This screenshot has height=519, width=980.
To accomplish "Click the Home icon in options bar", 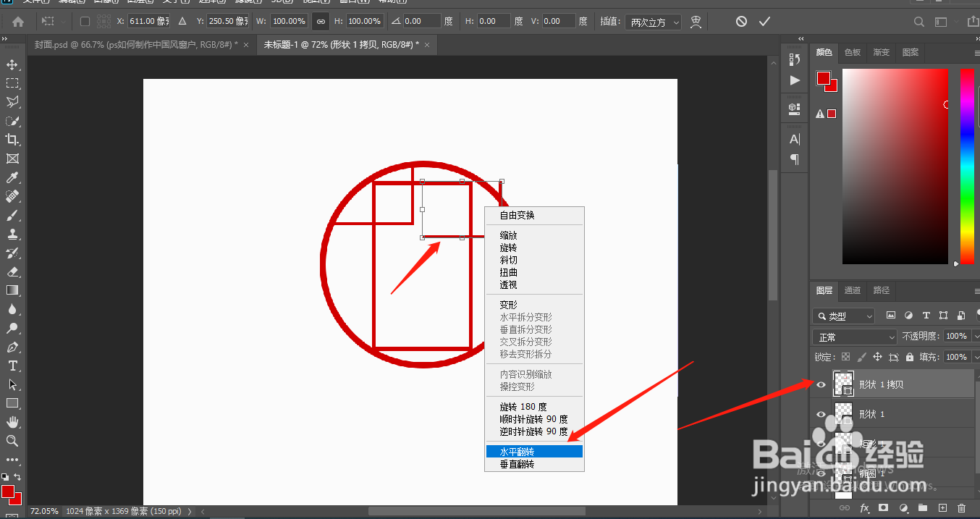I will [x=18, y=22].
